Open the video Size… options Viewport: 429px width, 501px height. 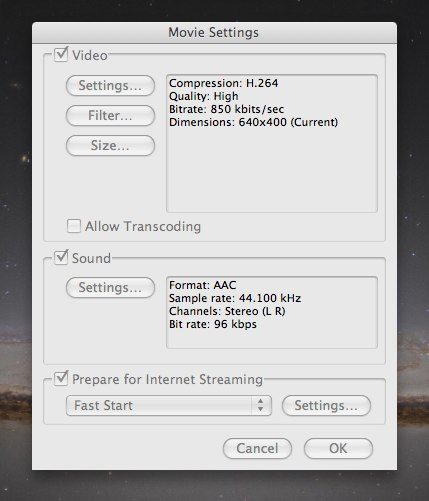pyautogui.click(x=110, y=145)
